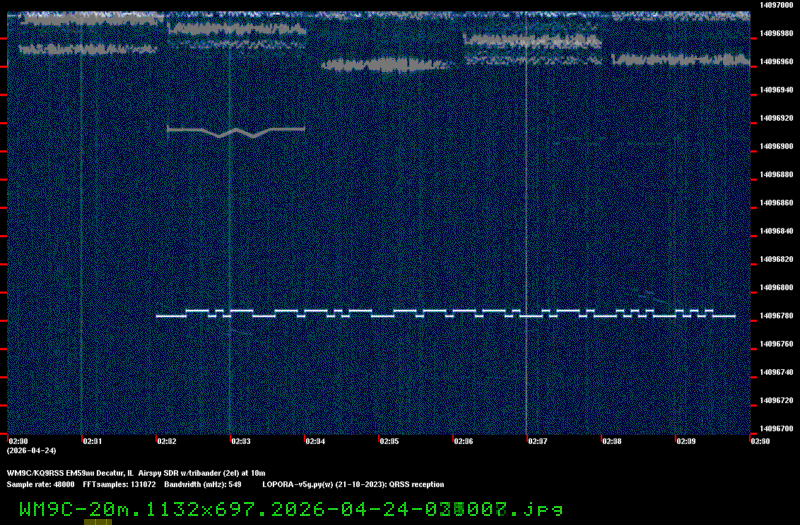Select the 02:08 time axis label

pyautogui.click(x=612, y=441)
